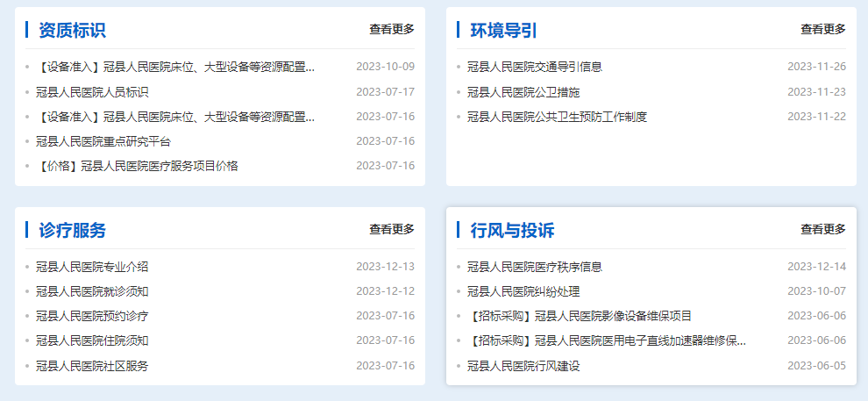The width and height of the screenshot is (868, 401).
Task: Open 【招标采购】冠县人民医院影像设备维保项目 link
Action: pos(580,316)
